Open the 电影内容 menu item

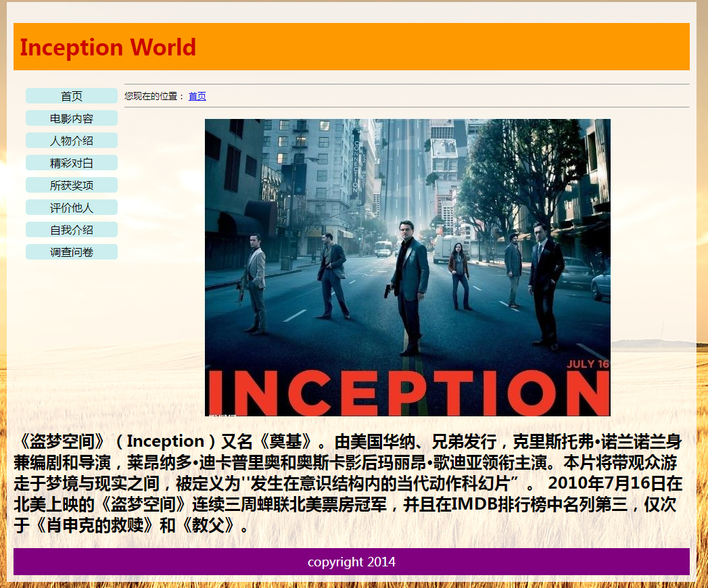click(x=72, y=118)
